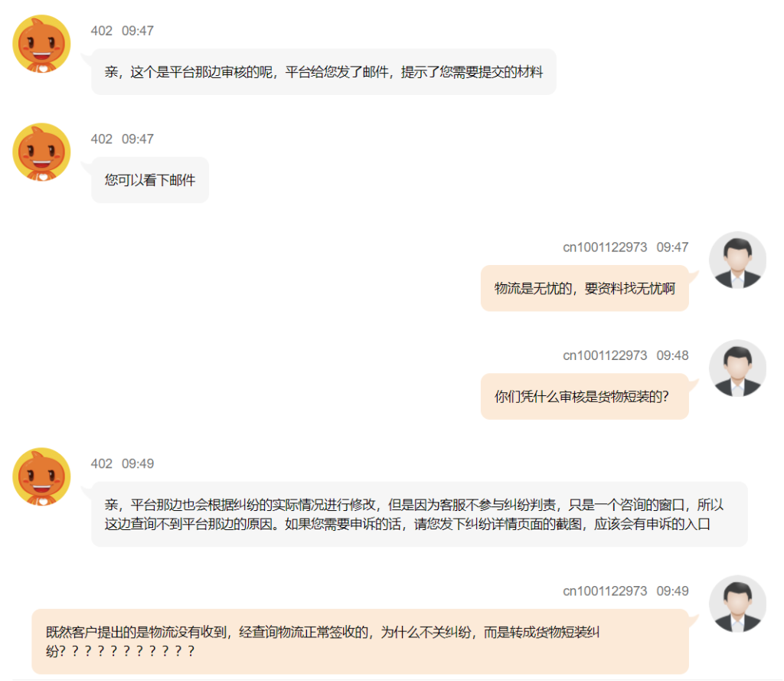
Task: Click the last user message with question marks
Action: click(360, 641)
